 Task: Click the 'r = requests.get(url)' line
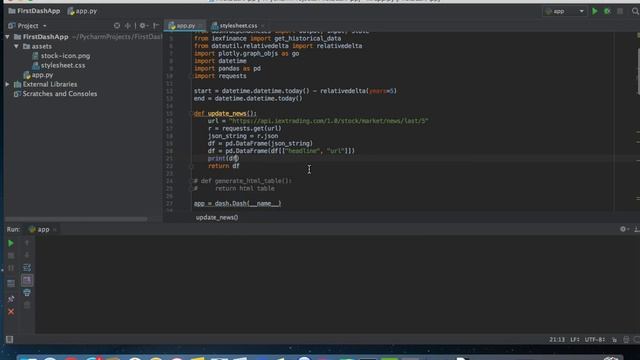244,128
